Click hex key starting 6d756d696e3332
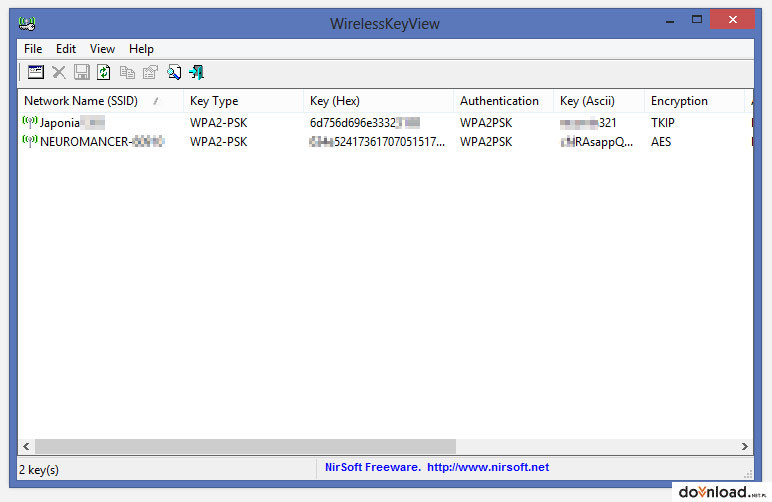The height and width of the screenshot is (502, 772). coord(365,123)
